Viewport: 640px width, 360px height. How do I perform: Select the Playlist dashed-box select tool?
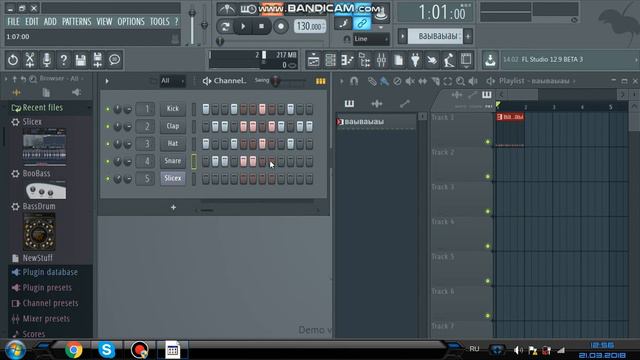[x=448, y=81]
